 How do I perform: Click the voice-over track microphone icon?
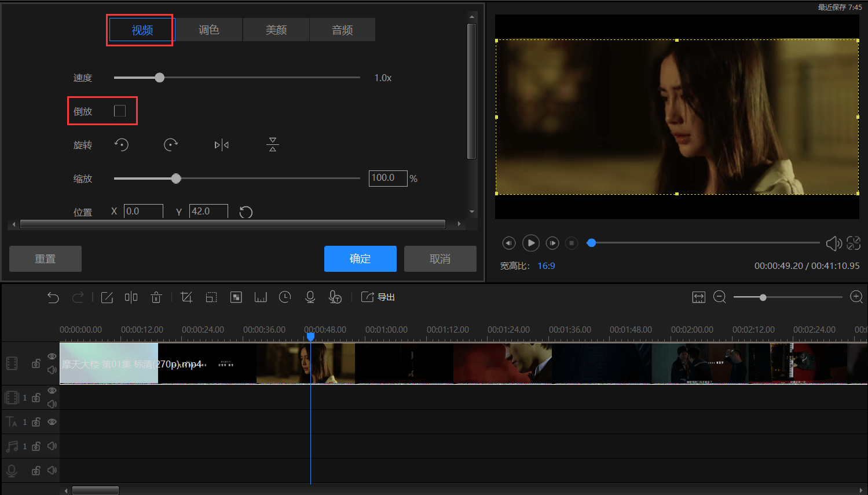point(12,471)
